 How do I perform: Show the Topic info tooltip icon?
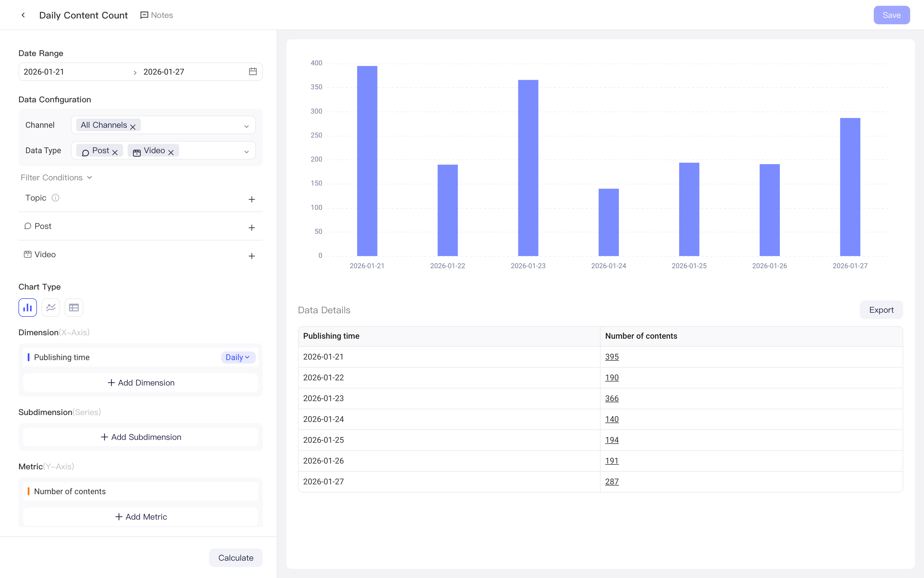pos(55,198)
